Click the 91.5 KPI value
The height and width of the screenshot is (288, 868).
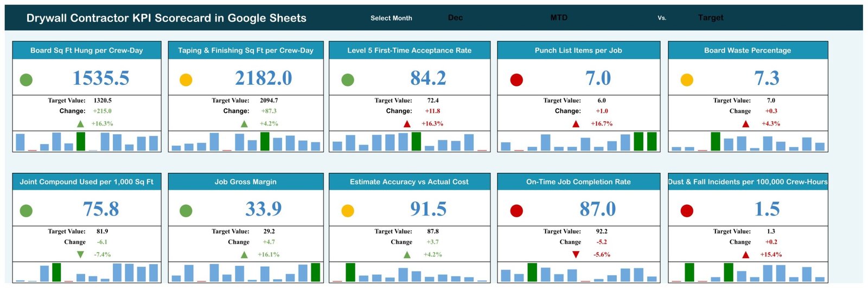coord(428,209)
